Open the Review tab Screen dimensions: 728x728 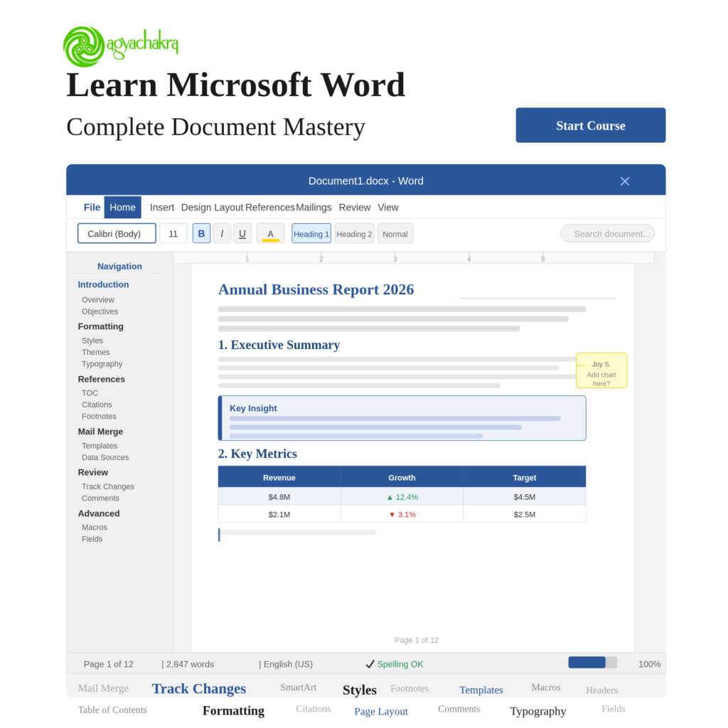click(x=354, y=208)
